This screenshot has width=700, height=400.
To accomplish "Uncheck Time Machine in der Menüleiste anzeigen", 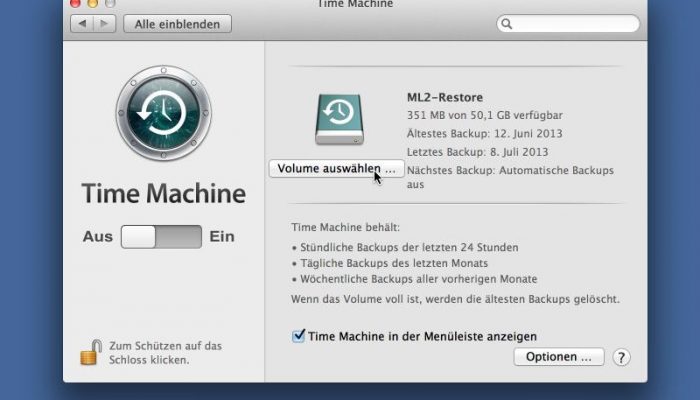I will pyautogui.click(x=298, y=336).
